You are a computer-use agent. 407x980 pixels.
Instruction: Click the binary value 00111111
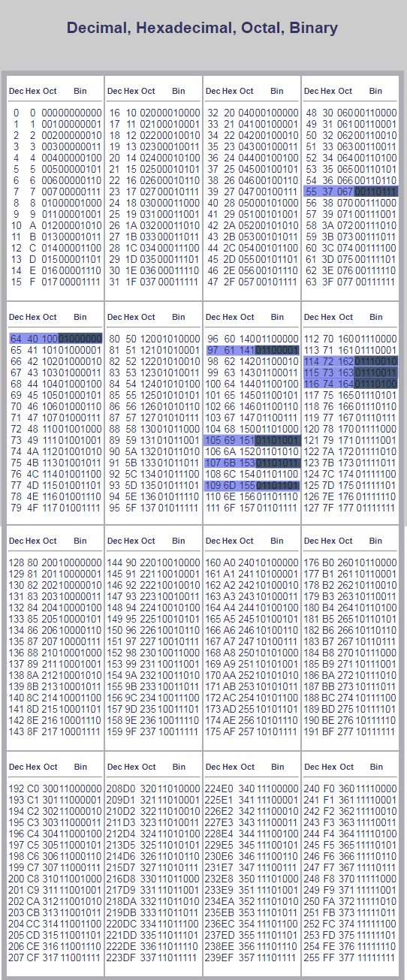[x=375, y=282]
